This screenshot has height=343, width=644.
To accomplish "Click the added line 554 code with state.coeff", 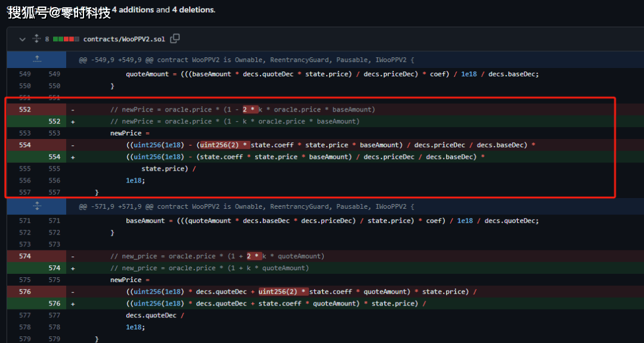I will [305, 157].
